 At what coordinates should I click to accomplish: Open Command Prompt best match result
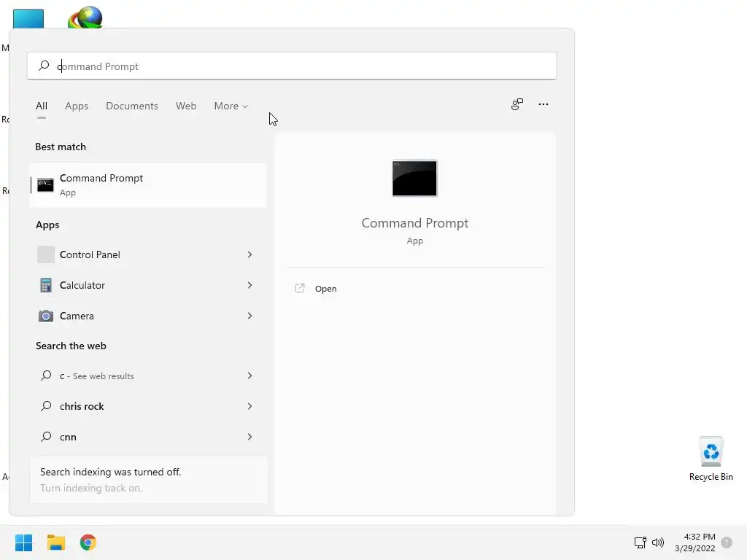click(x=148, y=184)
